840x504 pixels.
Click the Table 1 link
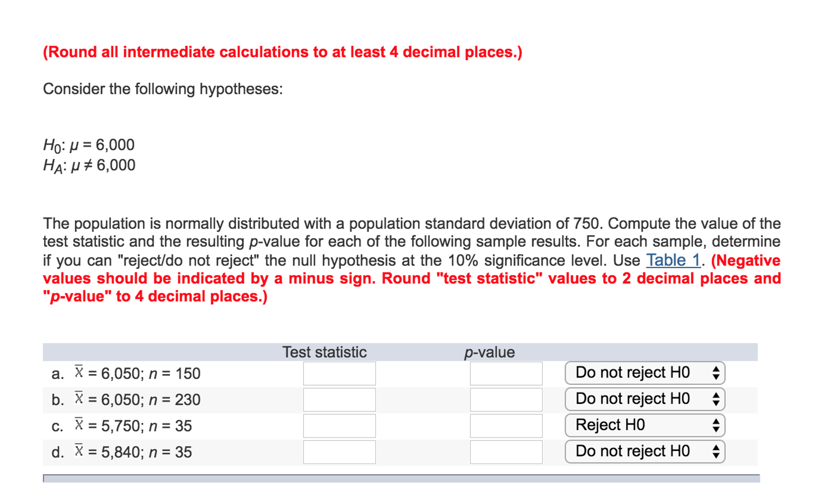[673, 260]
